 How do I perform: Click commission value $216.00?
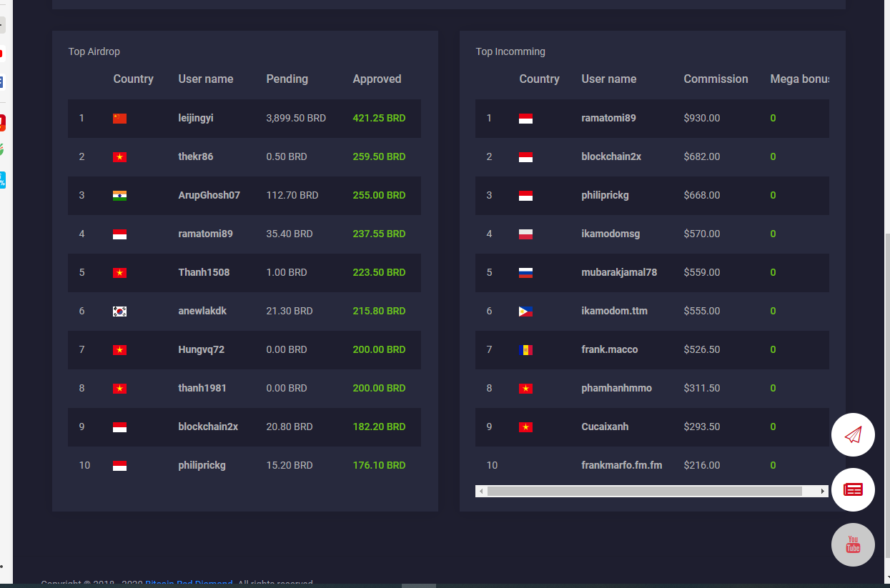702,465
